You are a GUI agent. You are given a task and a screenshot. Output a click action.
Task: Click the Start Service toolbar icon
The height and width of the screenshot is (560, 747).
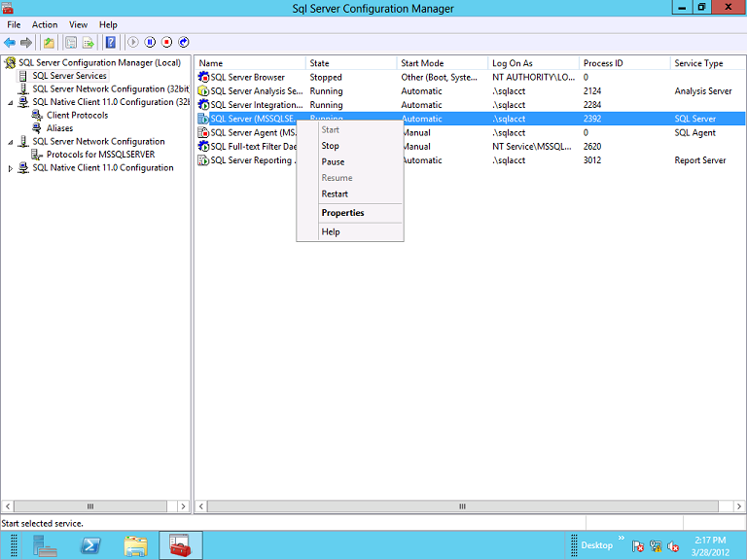point(133,43)
